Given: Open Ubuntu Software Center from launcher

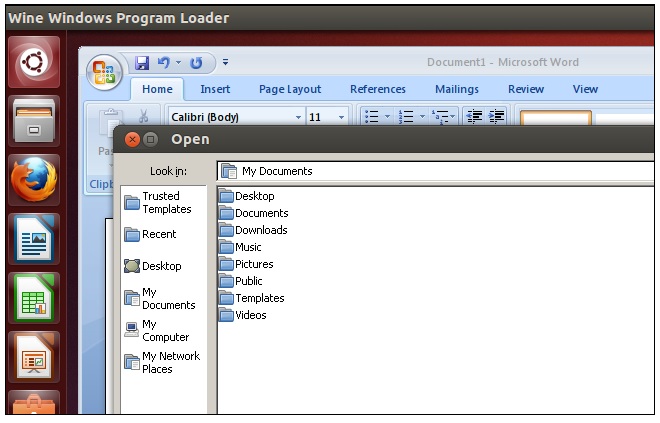Looking at the screenshot, I should pos(34,402).
